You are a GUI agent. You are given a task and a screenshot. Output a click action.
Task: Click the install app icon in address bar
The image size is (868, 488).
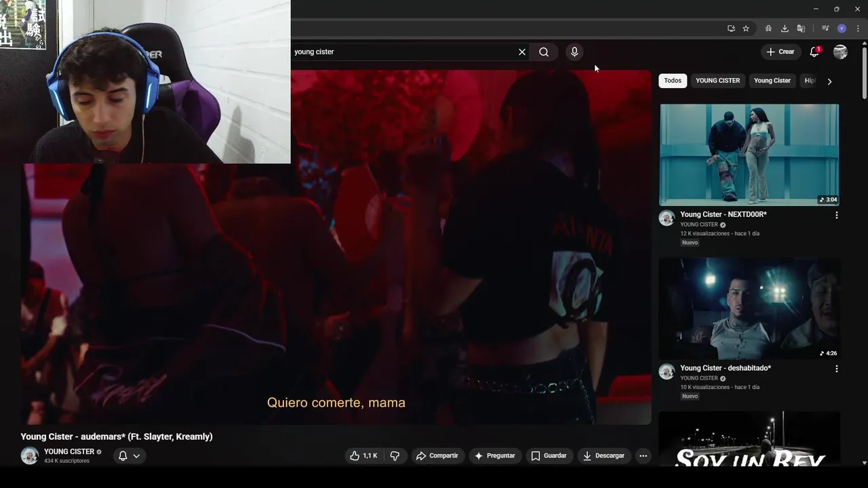731,28
